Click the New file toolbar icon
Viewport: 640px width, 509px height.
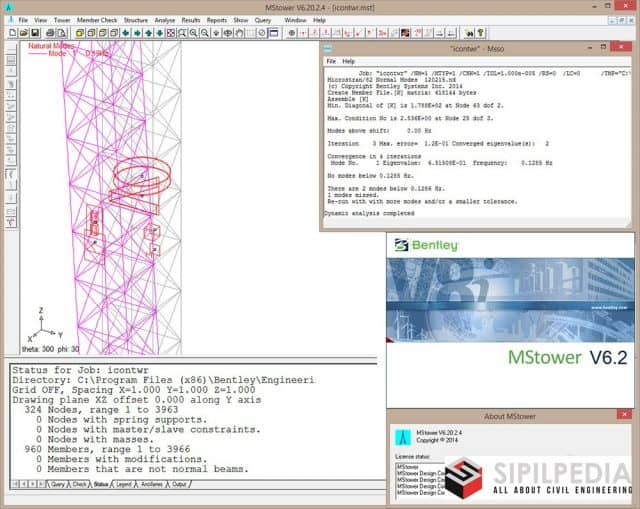click(x=10, y=33)
